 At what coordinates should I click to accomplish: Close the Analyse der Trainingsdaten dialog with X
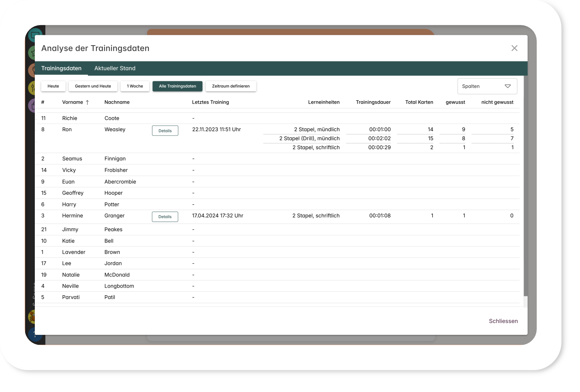point(514,48)
